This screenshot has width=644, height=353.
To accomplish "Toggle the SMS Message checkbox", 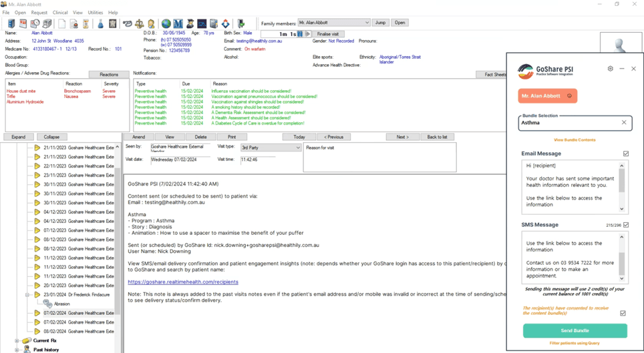I will (626, 225).
